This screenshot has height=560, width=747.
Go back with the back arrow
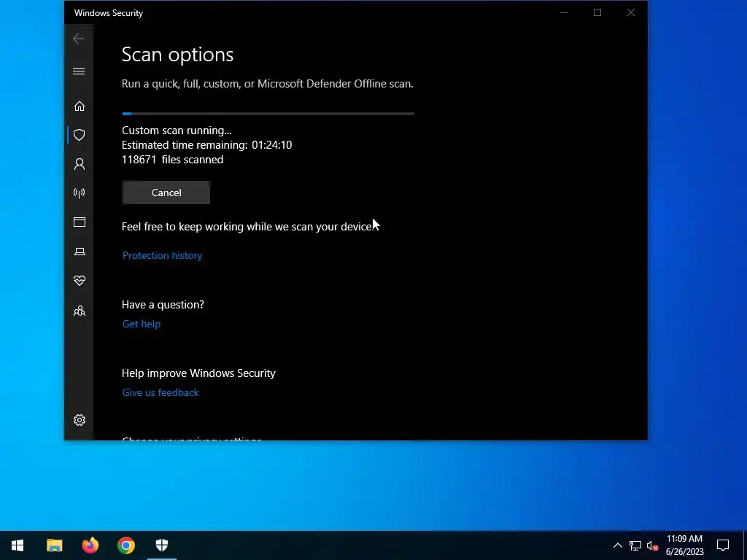click(79, 39)
